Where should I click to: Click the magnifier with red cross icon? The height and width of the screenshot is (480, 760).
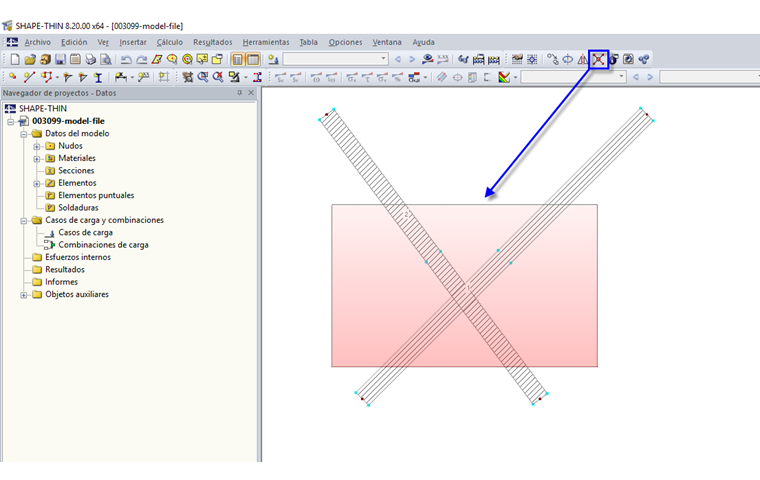pyautogui.click(x=218, y=77)
